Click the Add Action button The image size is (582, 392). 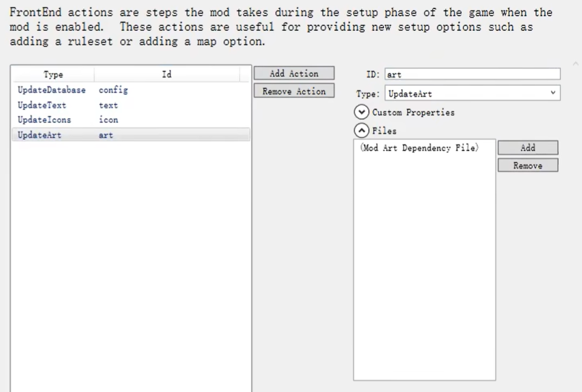(294, 73)
